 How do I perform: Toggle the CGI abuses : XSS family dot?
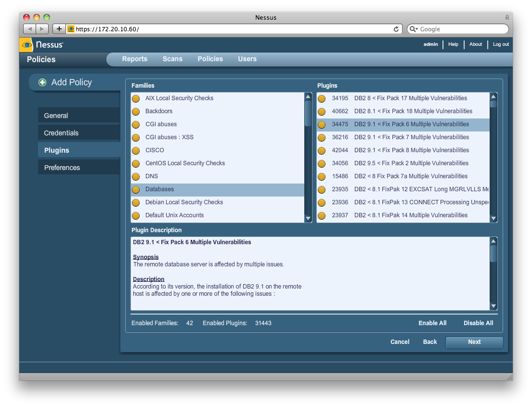[136, 137]
